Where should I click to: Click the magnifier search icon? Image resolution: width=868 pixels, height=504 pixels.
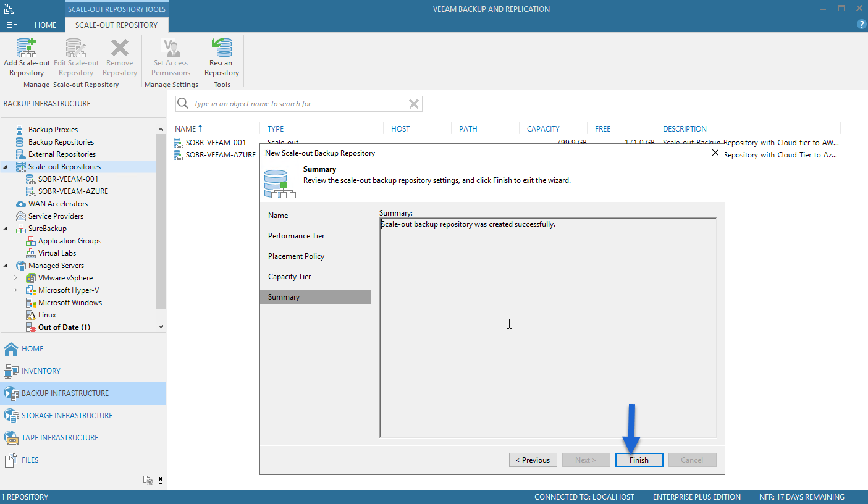[183, 104]
